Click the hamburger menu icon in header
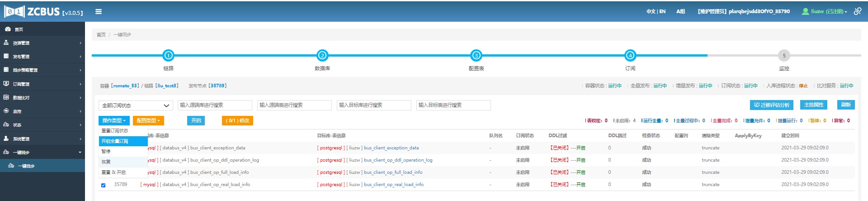The height and width of the screenshot is (201, 868). pyautogui.click(x=98, y=12)
